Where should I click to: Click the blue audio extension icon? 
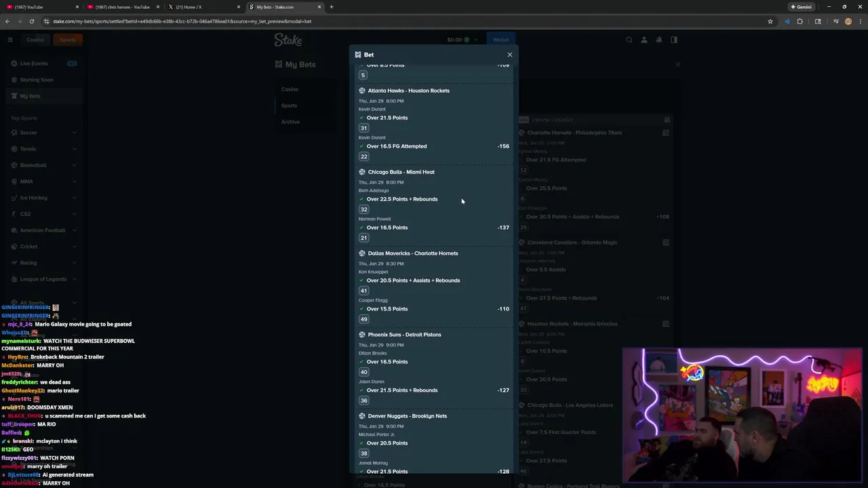pos(787,21)
